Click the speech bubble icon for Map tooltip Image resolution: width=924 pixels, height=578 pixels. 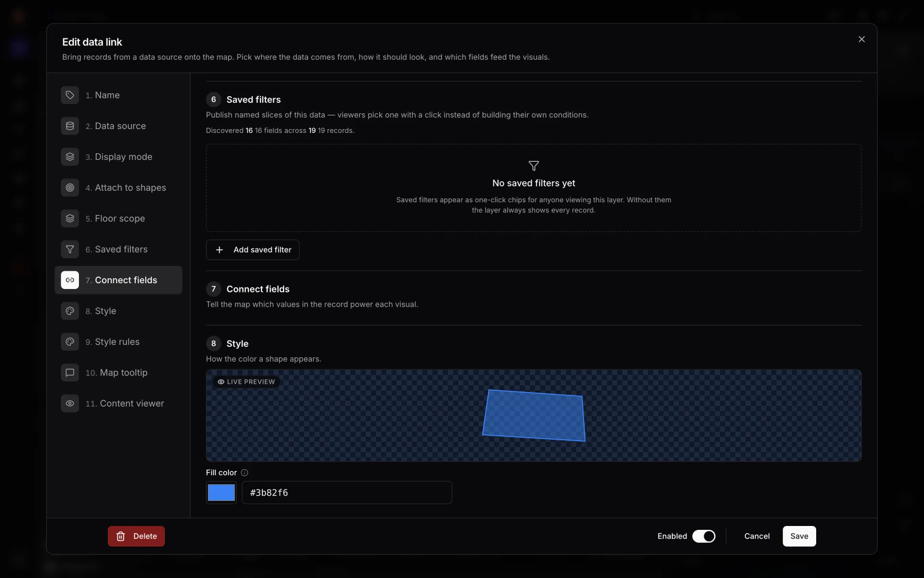[x=70, y=372]
